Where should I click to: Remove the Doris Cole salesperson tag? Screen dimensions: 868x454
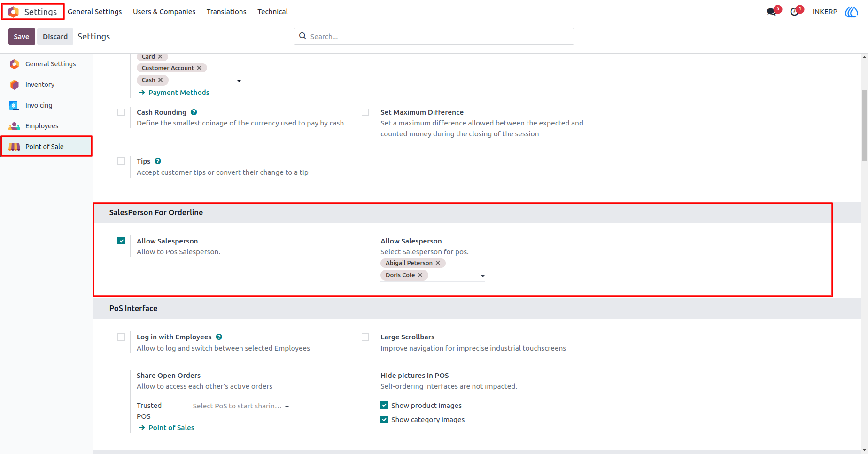point(420,275)
